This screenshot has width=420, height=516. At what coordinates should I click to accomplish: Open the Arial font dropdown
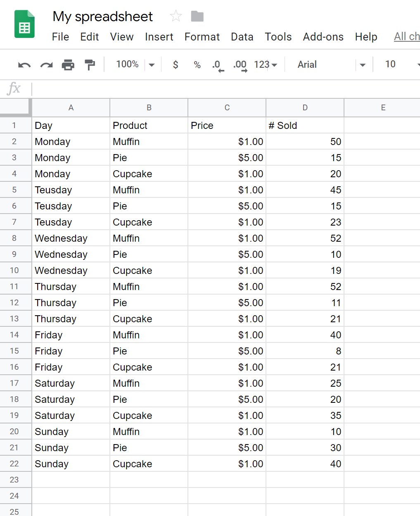click(326, 64)
